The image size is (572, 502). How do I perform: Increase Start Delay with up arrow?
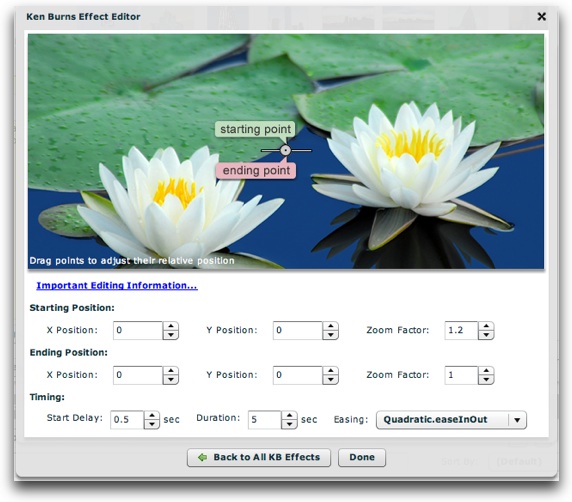point(152,415)
